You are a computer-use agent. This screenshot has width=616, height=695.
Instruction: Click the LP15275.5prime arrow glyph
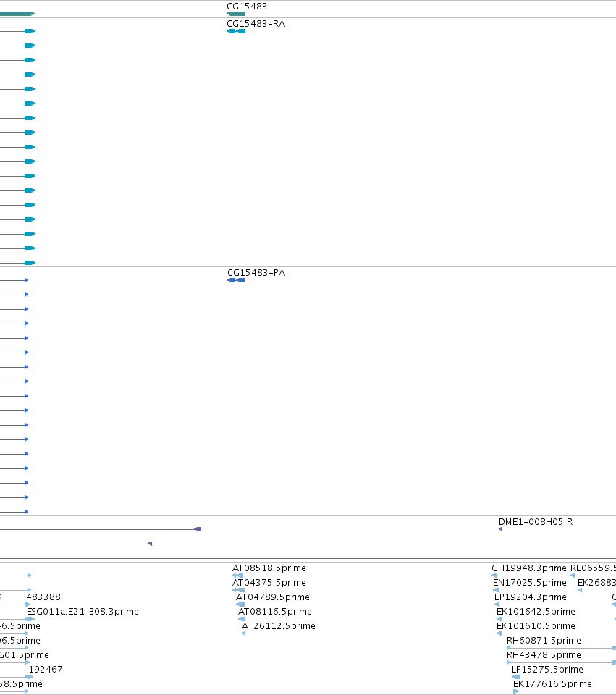coord(516,677)
